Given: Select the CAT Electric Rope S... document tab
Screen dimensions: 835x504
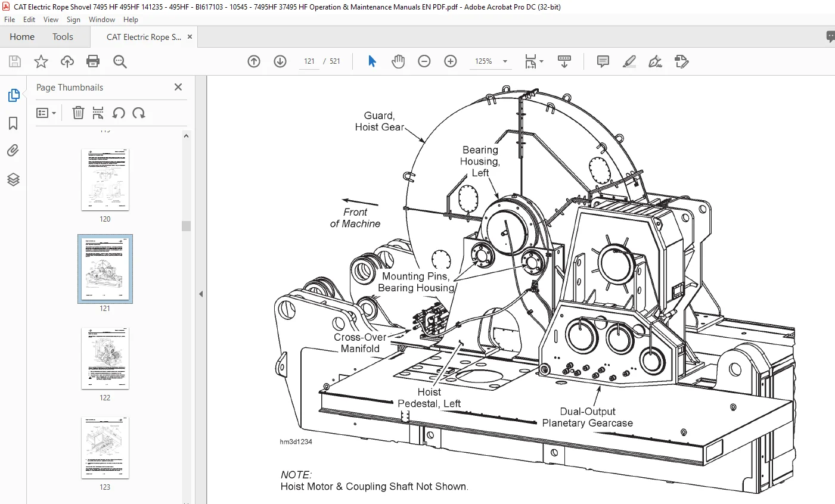Looking at the screenshot, I should click(x=144, y=37).
